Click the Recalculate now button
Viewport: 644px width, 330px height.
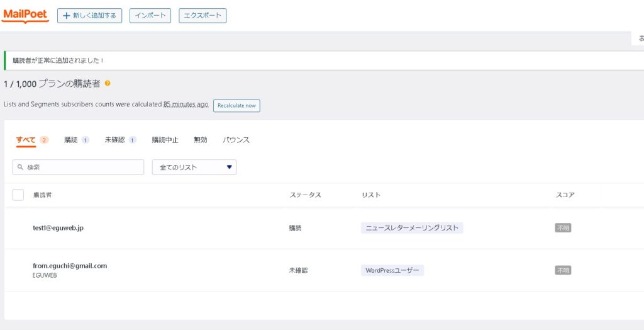[236, 106]
